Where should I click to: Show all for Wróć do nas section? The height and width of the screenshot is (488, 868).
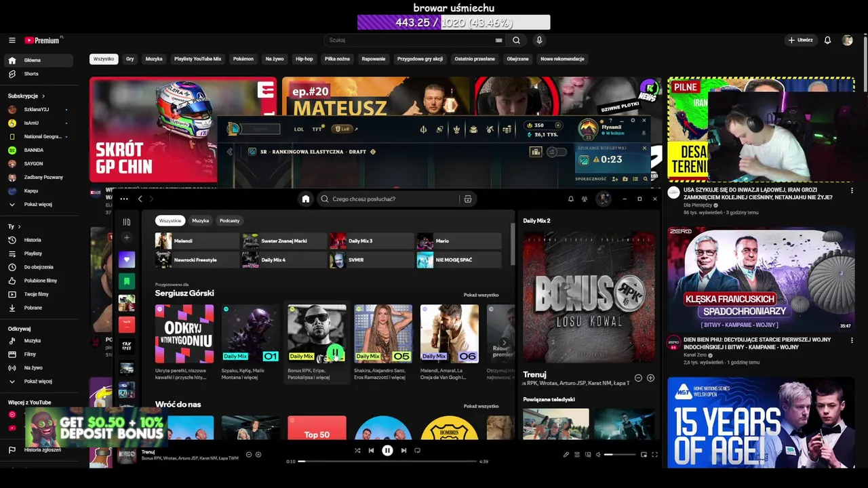pyautogui.click(x=481, y=406)
